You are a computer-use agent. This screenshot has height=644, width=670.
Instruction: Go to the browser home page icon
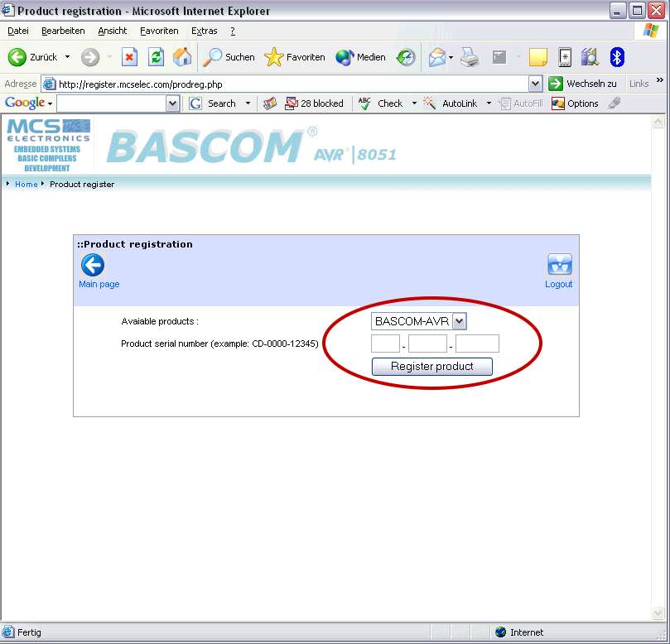(182, 57)
